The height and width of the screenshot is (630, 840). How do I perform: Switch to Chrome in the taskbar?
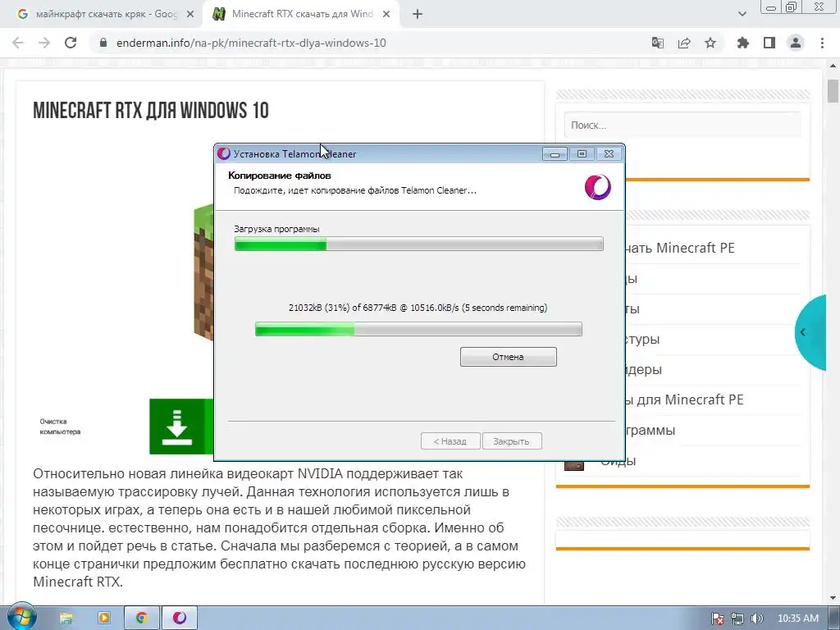click(142, 618)
